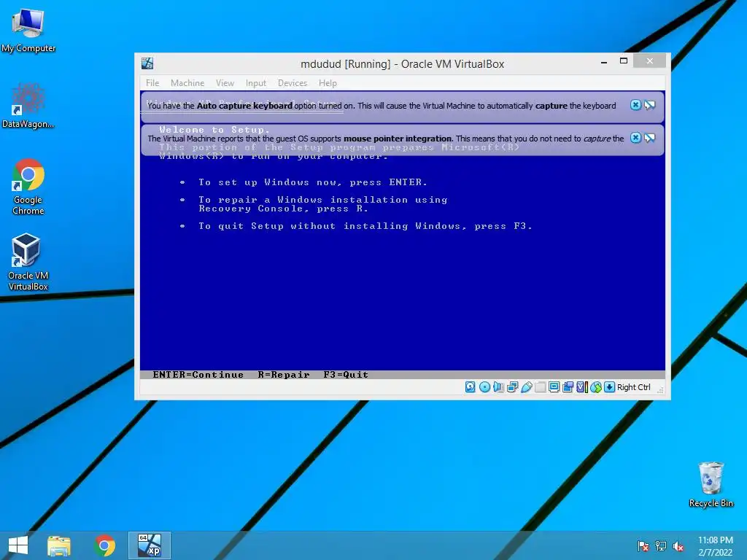Open the Help menu
This screenshot has height=560, width=747.
click(328, 83)
